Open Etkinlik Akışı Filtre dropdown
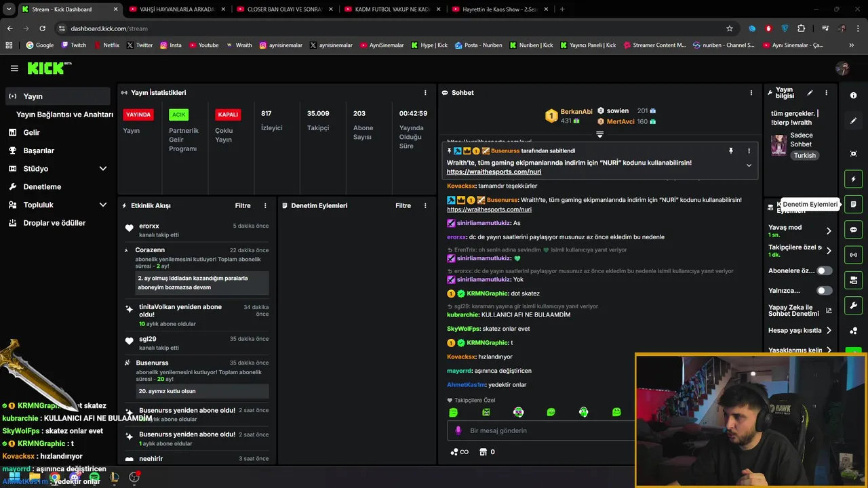Image resolution: width=868 pixels, height=488 pixels. [x=243, y=205]
